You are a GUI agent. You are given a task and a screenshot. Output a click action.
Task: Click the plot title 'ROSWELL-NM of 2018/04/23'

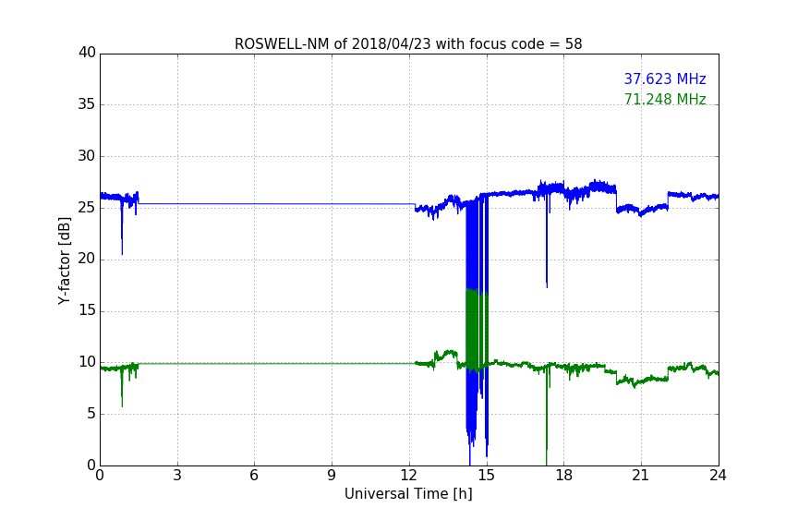click(x=332, y=44)
